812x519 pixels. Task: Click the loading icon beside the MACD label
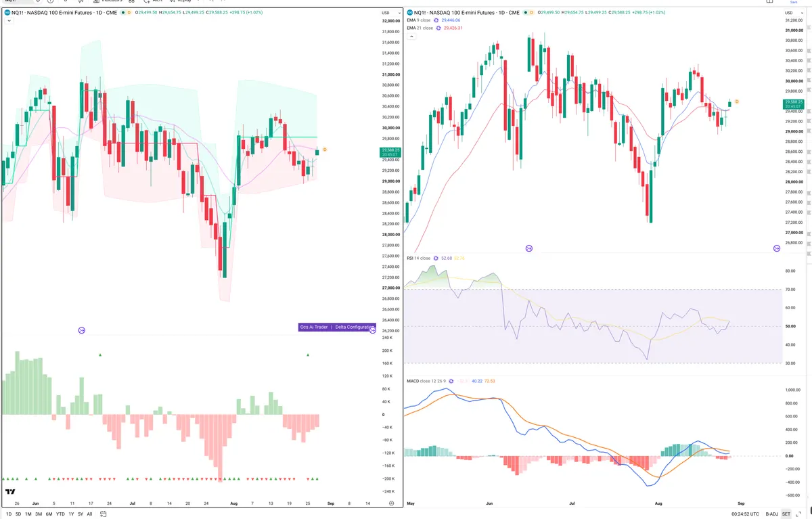[x=451, y=381]
